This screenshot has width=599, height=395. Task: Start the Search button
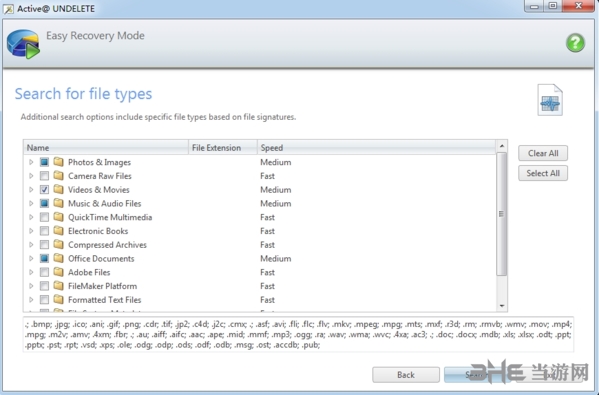pos(477,375)
